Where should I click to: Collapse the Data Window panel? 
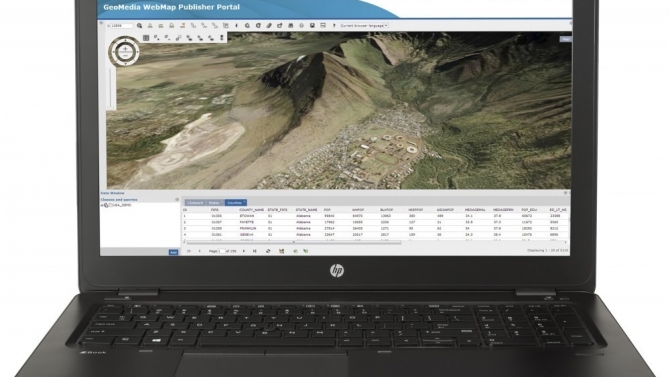(565, 193)
